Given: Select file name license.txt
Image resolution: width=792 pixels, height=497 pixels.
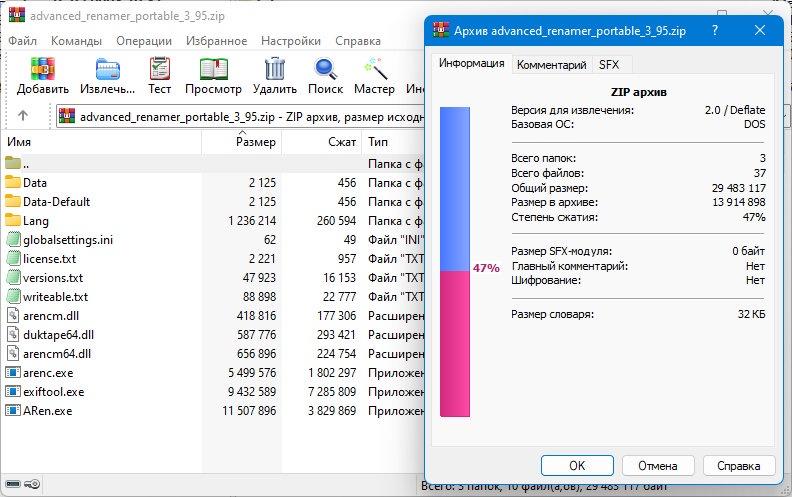Looking at the screenshot, I should tap(50, 259).
